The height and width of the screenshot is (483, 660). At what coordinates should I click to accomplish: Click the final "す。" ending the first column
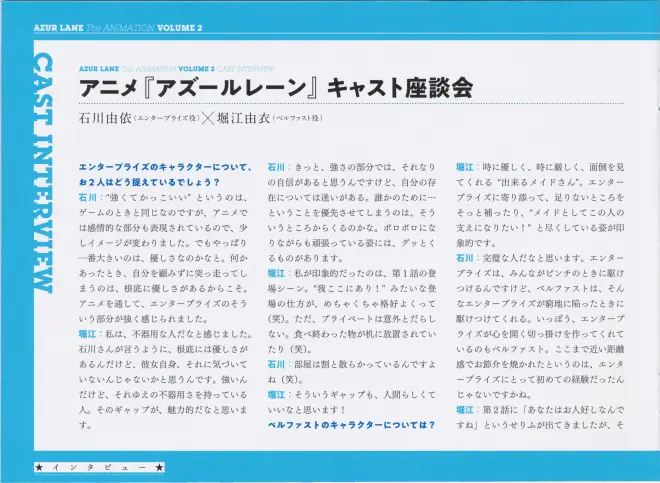(x=85, y=425)
